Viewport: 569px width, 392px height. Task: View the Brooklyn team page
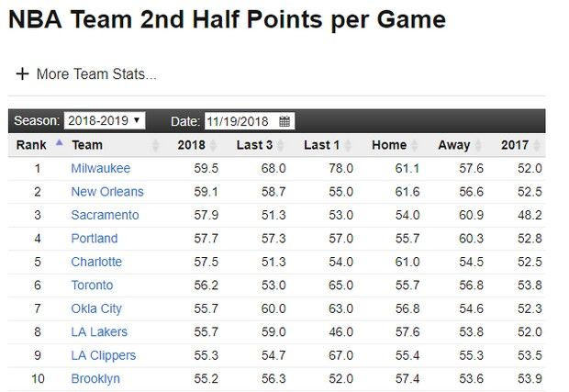tap(95, 378)
